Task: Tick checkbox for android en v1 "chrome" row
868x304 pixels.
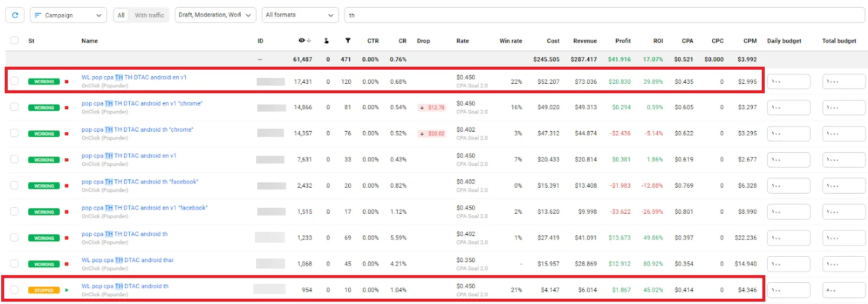Action: tap(15, 107)
